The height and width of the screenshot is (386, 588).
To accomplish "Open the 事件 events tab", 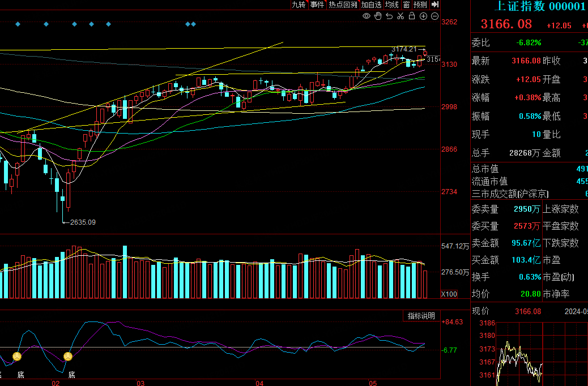I will pyautogui.click(x=317, y=5).
